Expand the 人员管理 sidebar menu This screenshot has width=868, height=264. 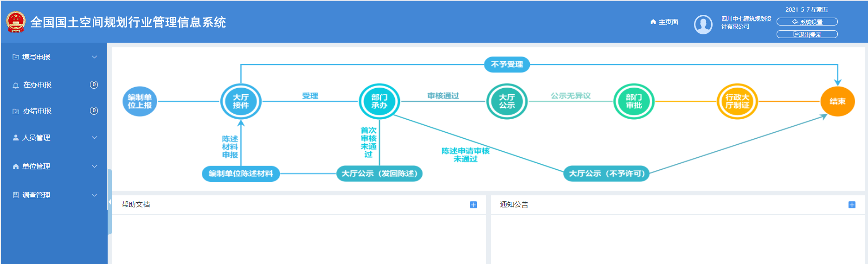tap(54, 138)
